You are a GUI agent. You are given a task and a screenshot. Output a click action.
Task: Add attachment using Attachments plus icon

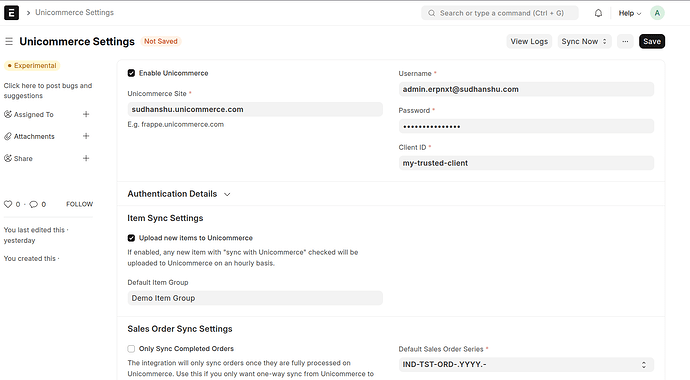tap(86, 136)
